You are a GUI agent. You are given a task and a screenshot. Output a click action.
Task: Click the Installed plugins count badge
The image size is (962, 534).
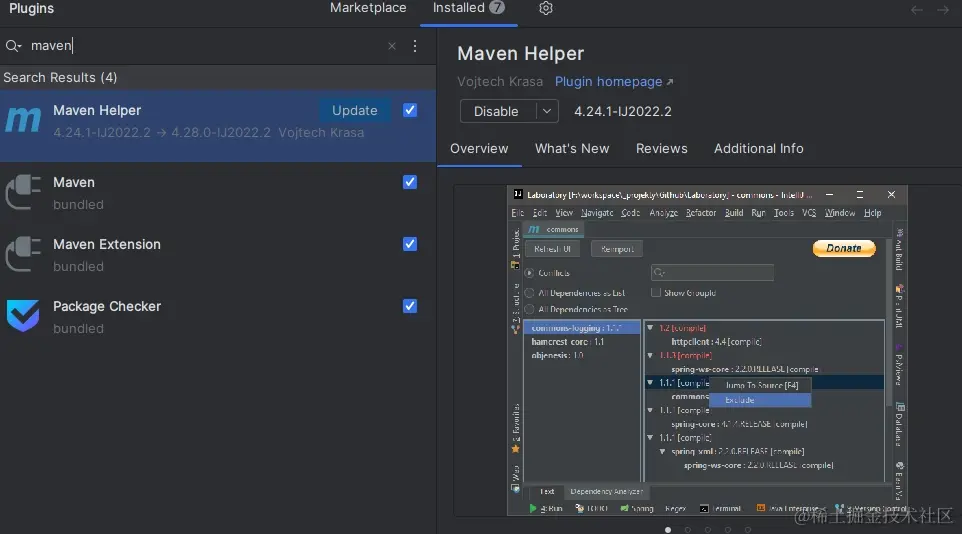coord(497,7)
